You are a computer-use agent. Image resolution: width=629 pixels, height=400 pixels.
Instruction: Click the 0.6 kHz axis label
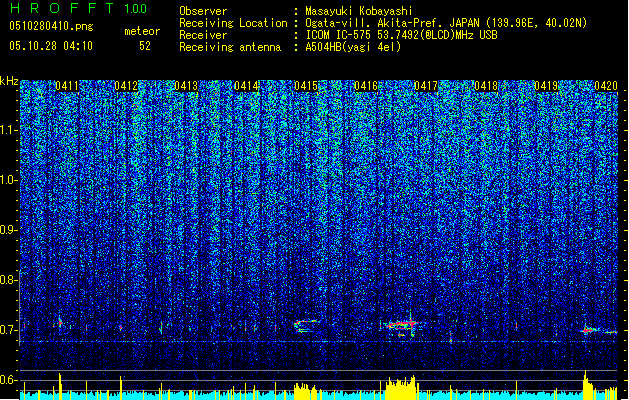coord(9,380)
